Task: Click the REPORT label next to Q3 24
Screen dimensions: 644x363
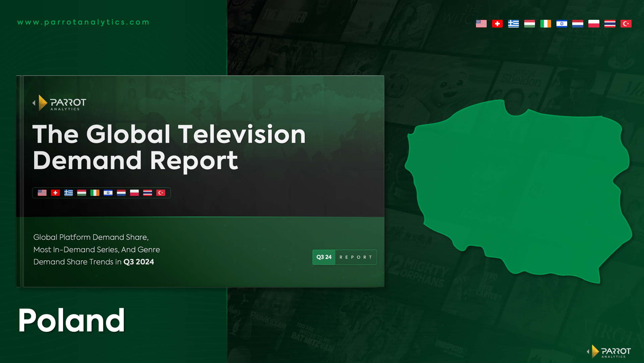Action: point(356,257)
